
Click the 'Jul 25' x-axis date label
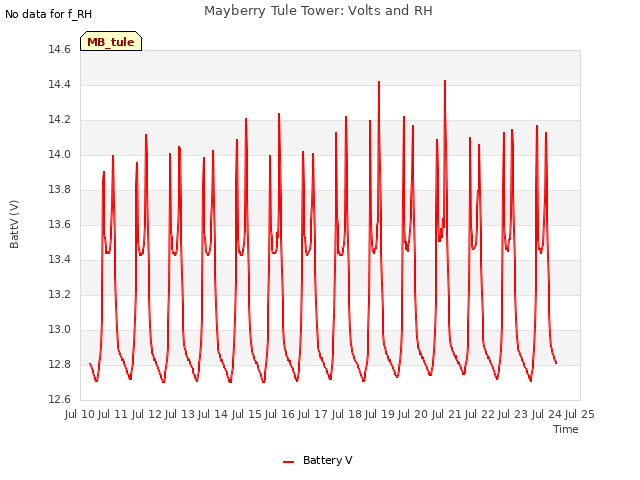click(x=580, y=414)
